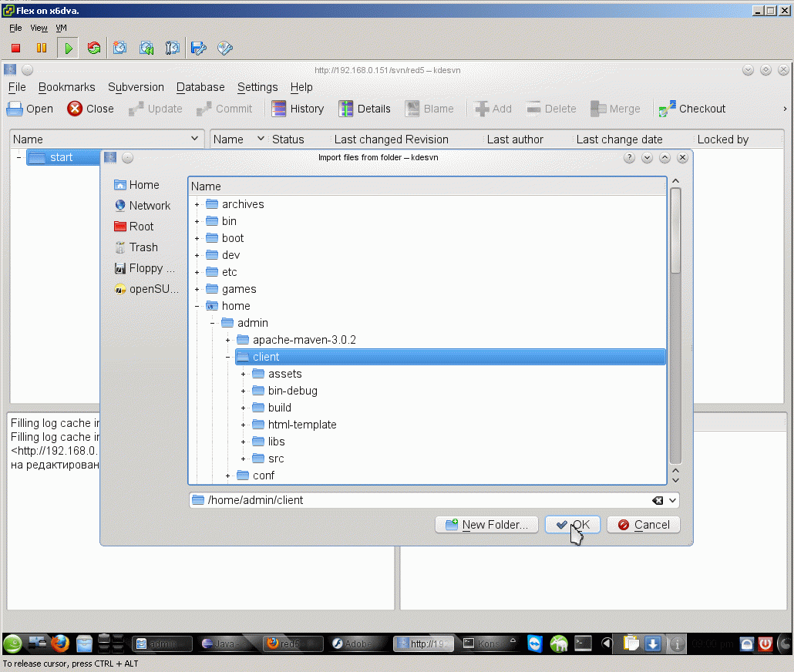The height and width of the screenshot is (672, 794).
Task: Expand the boot folder node
Action: pos(197,239)
